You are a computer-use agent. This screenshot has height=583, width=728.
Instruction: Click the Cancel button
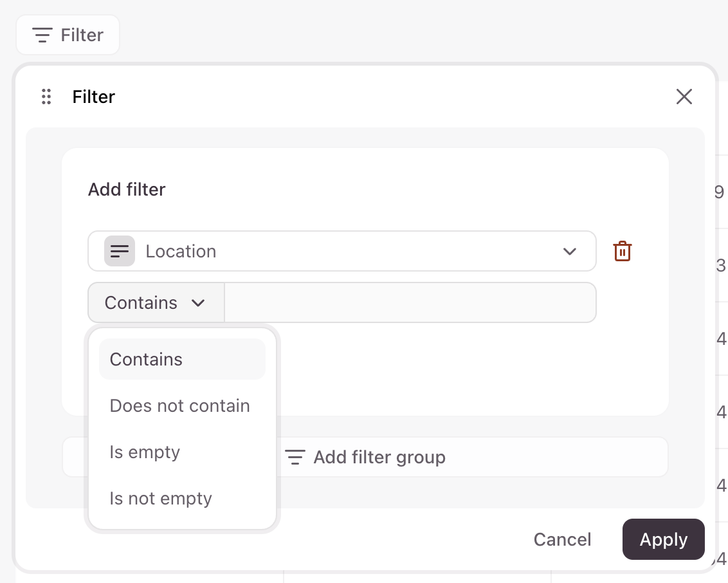562,539
